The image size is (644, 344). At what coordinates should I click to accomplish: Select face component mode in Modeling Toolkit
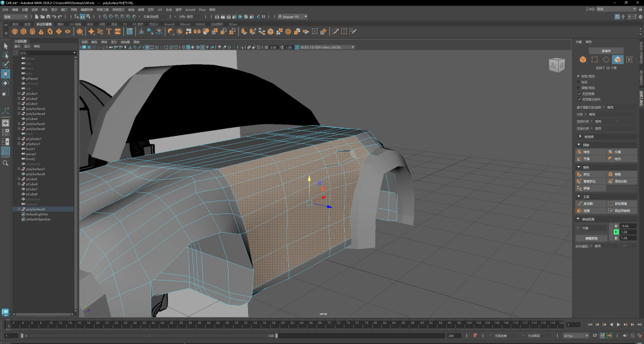[x=618, y=60]
